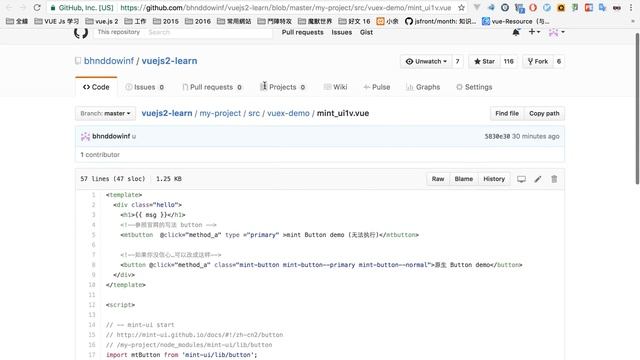Switch to the repository Pull requests tab
Viewport: 640px width, 360px height.
click(x=212, y=87)
